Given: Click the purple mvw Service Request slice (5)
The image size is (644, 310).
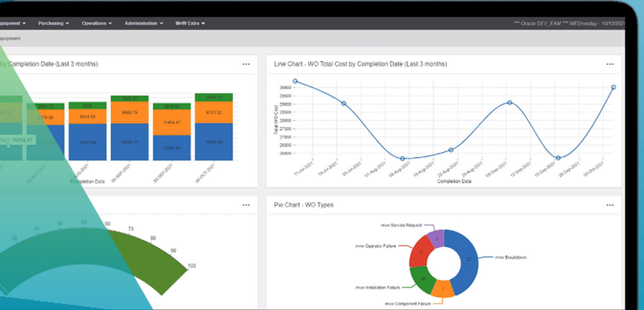Looking at the screenshot, I should click(437, 239).
